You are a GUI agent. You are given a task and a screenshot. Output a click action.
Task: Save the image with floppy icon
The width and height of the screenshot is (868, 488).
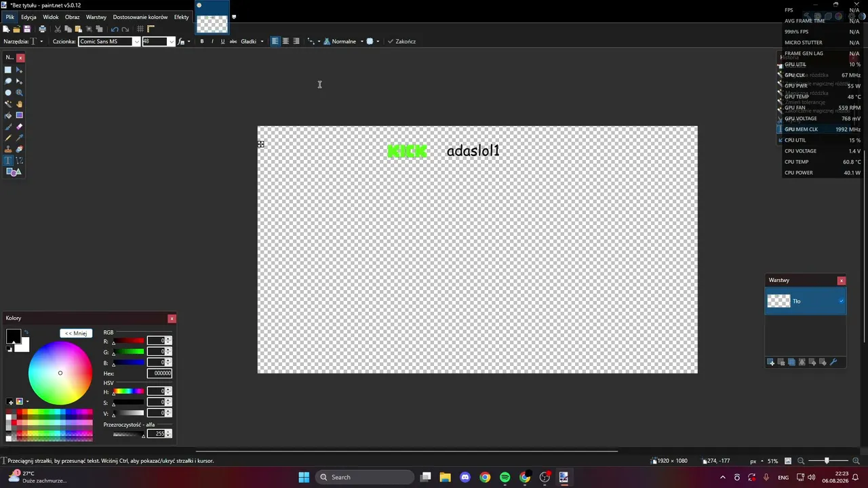tap(27, 29)
